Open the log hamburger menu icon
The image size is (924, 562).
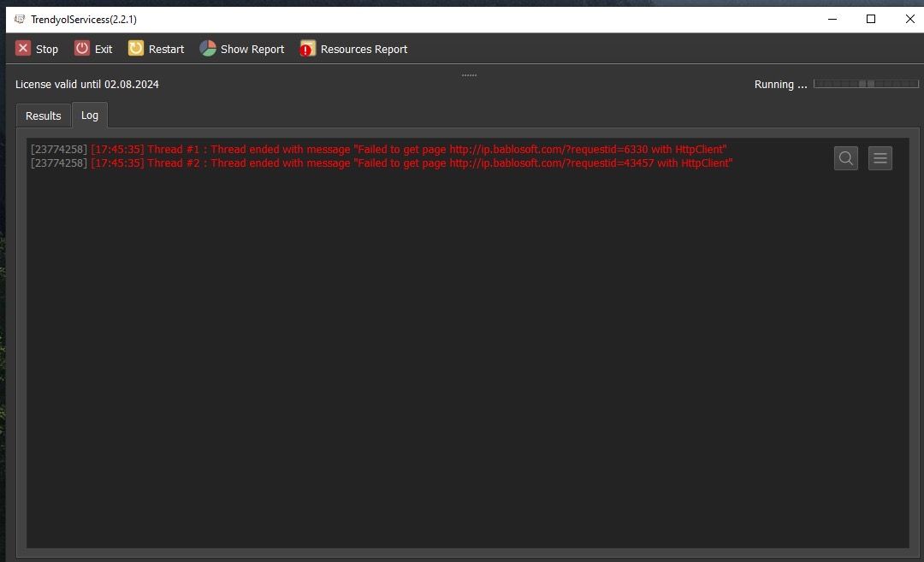coord(880,158)
